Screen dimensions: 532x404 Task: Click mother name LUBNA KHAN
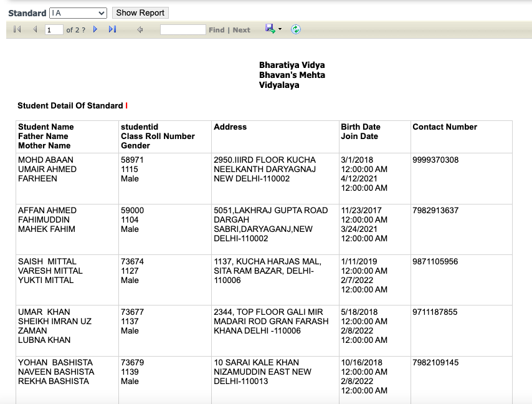click(44, 340)
